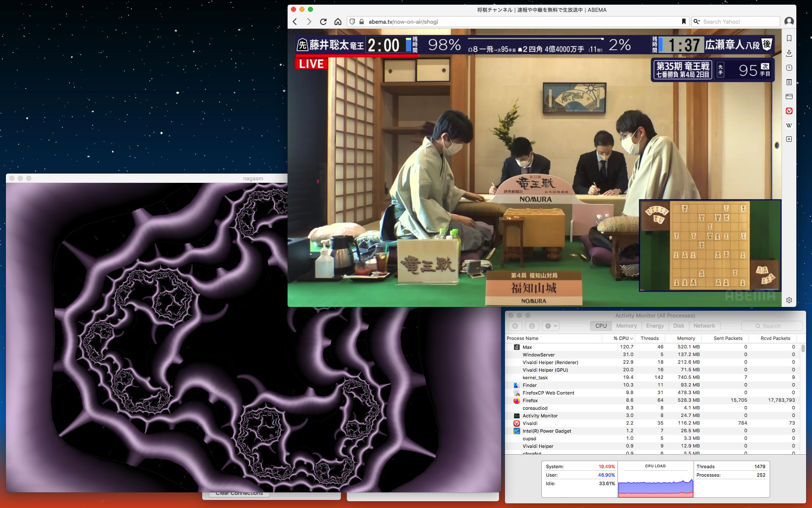Open the History panel clock icon
812x508 pixels.
point(789,68)
